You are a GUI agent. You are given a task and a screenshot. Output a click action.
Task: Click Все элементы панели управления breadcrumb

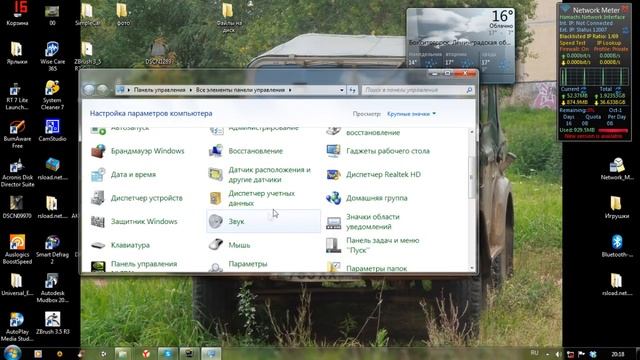pos(240,90)
